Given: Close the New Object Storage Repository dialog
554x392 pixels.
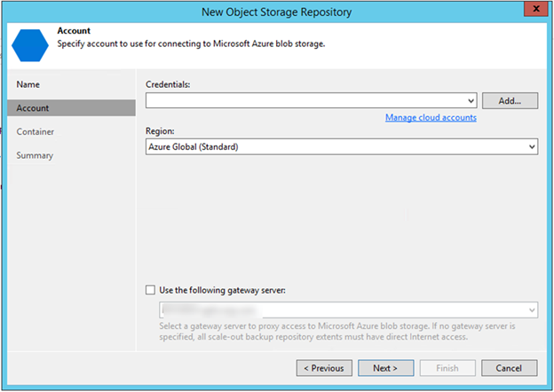Looking at the screenshot, I should point(535,9).
